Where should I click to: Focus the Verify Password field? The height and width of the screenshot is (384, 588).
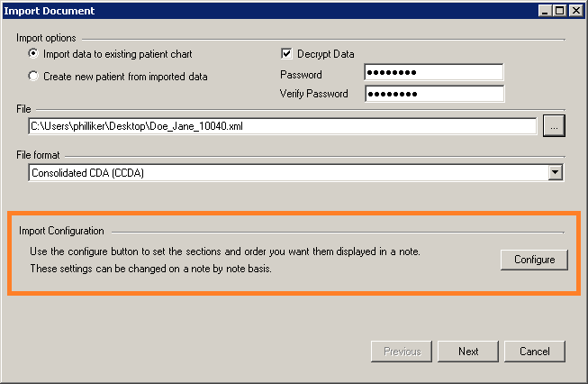pyautogui.click(x=433, y=94)
